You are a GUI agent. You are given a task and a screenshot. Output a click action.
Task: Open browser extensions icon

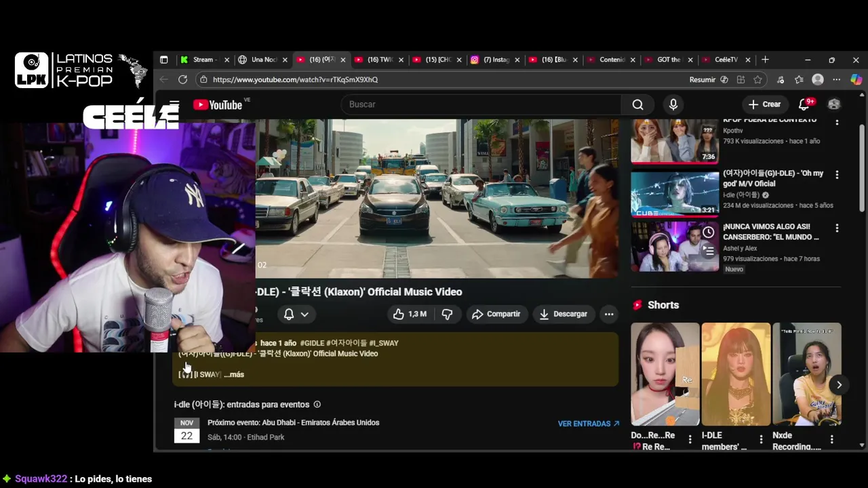click(781, 79)
